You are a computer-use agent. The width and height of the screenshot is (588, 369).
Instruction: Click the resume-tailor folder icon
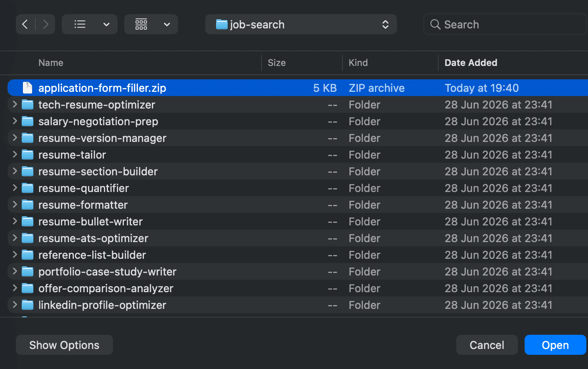28,154
